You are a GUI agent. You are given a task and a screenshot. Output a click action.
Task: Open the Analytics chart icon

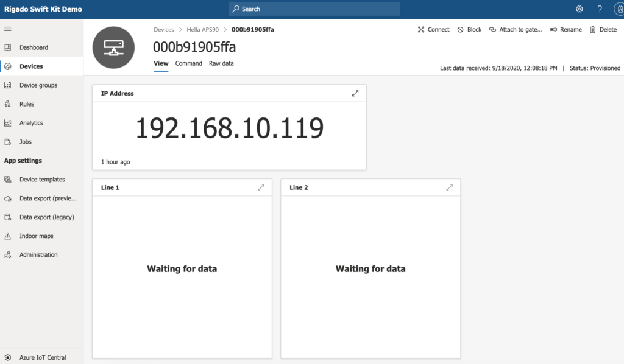(7, 123)
